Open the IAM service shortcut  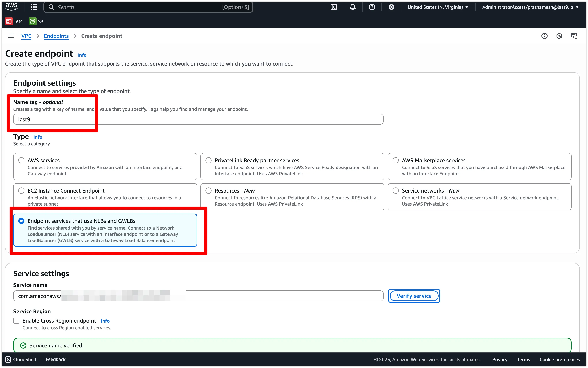point(14,21)
